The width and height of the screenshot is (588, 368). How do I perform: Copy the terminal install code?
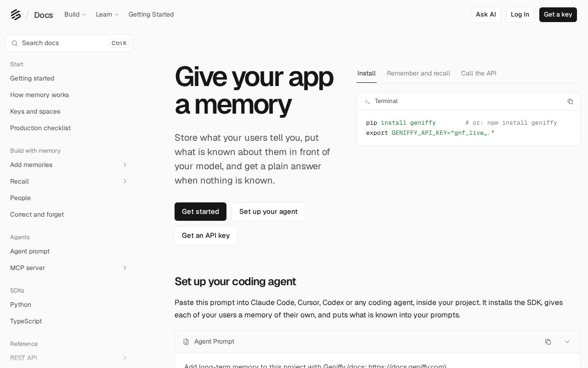coord(570,101)
